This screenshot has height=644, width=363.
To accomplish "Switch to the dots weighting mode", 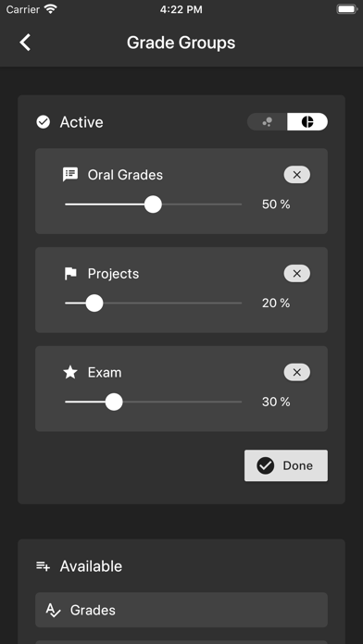I will point(268,121).
